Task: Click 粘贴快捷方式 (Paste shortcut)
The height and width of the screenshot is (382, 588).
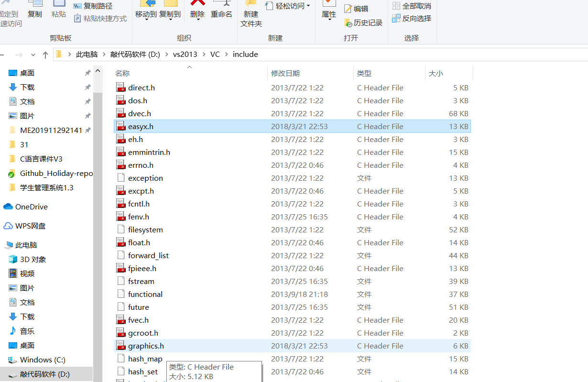Action: [x=100, y=18]
